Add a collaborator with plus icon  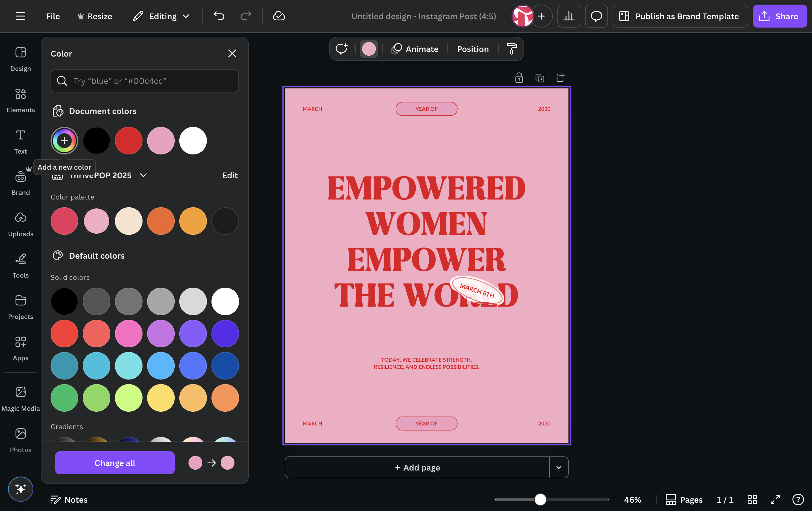[541, 16]
